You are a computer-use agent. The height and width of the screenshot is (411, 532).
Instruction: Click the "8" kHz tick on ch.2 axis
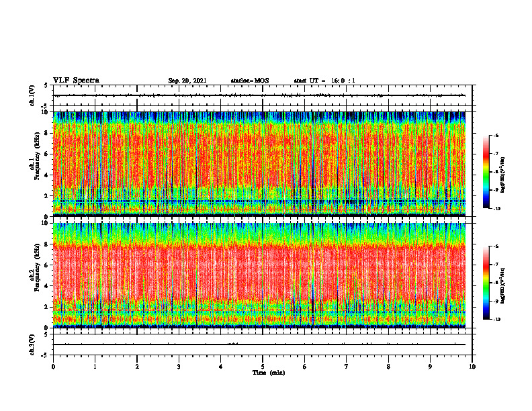pos(47,244)
